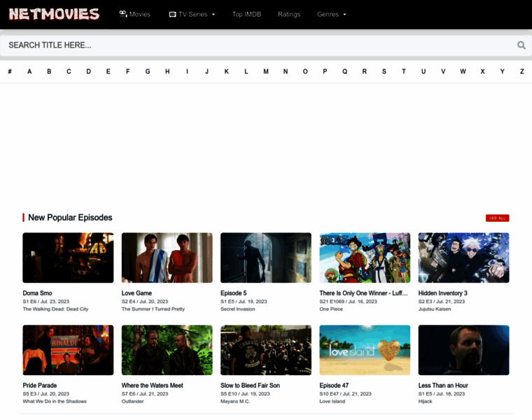Open the Hijack episode thumbnail
The width and height of the screenshot is (532, 420).
464,350
